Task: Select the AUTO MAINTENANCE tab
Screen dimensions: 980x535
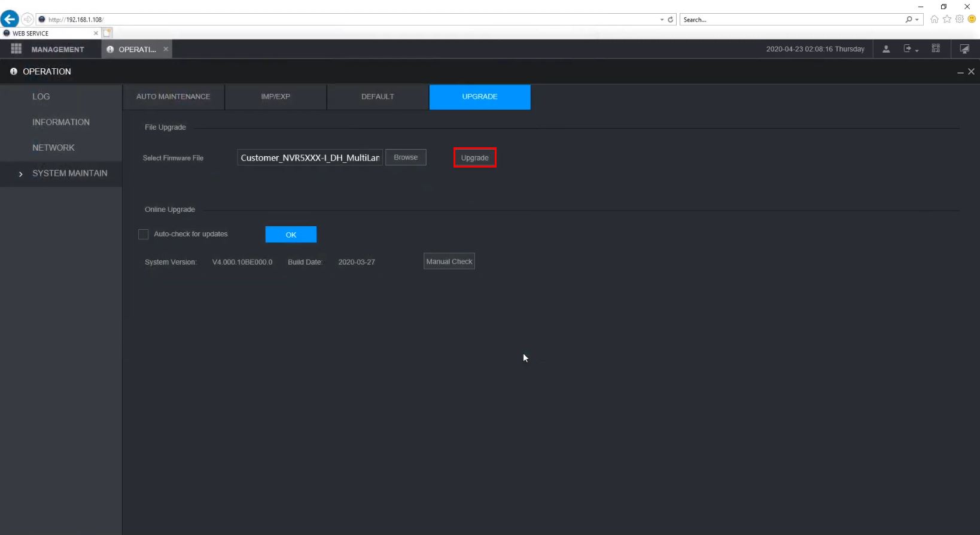Action: coord(174,97)
